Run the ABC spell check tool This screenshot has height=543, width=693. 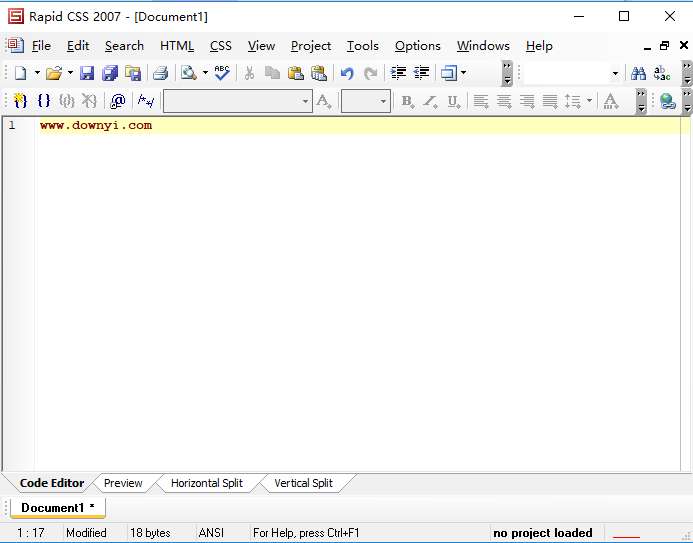coord(222,72)
